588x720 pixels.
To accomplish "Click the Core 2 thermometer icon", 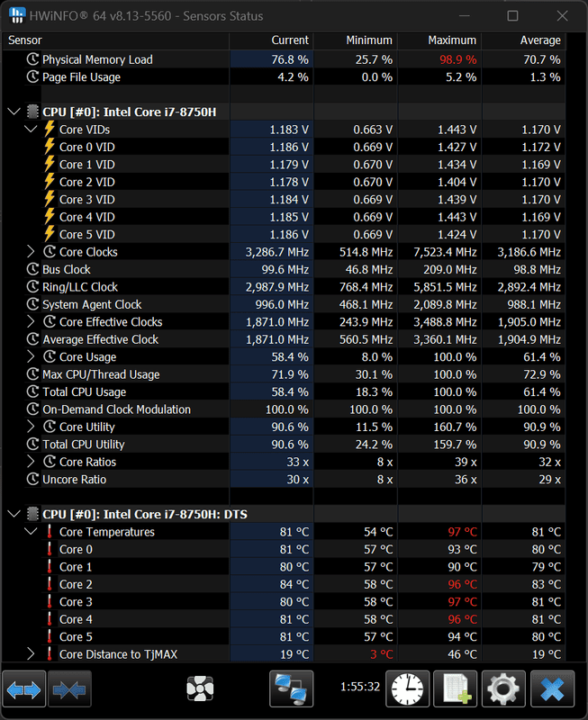I will tap(50, 584).
